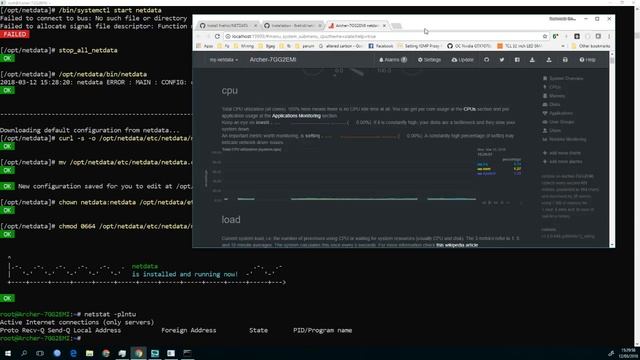
Task: Open 'altered carbon' bookmark
Action: pos(340,46)
